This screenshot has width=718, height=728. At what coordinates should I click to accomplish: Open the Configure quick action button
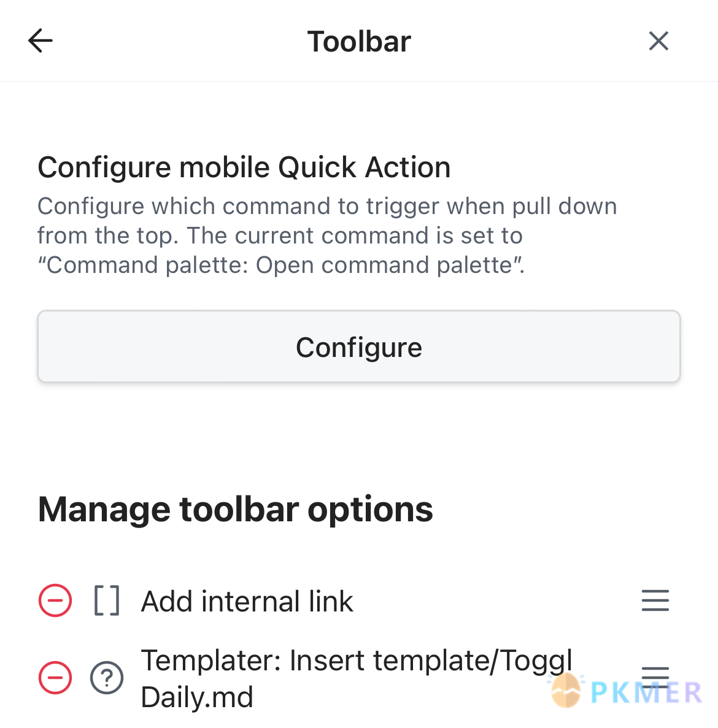(x=359, y=347)
